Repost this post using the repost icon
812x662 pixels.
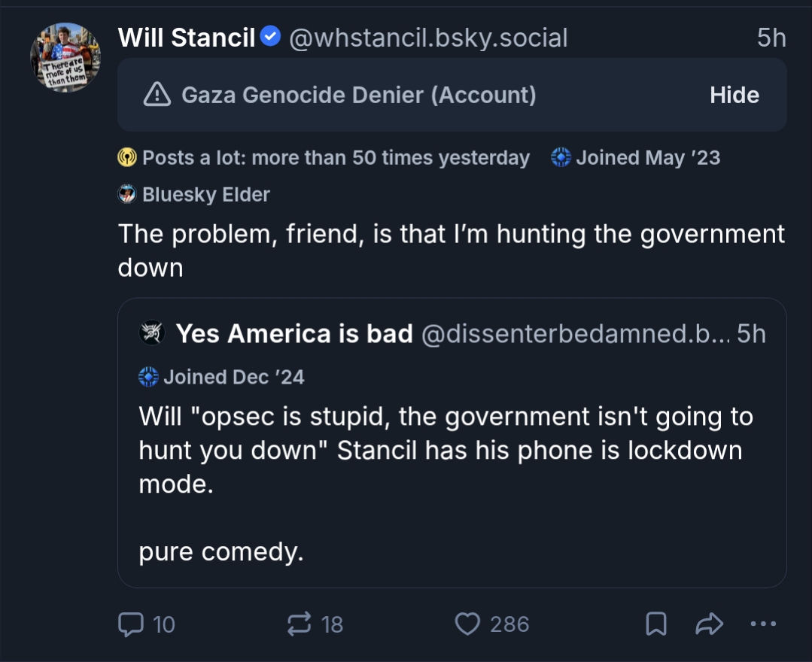point(301,624)
